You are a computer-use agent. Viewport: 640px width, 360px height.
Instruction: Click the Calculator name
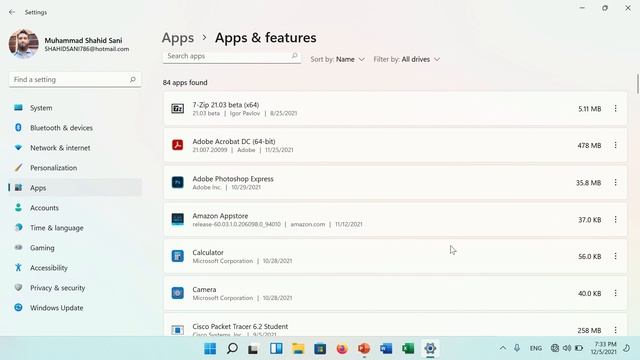208,252
